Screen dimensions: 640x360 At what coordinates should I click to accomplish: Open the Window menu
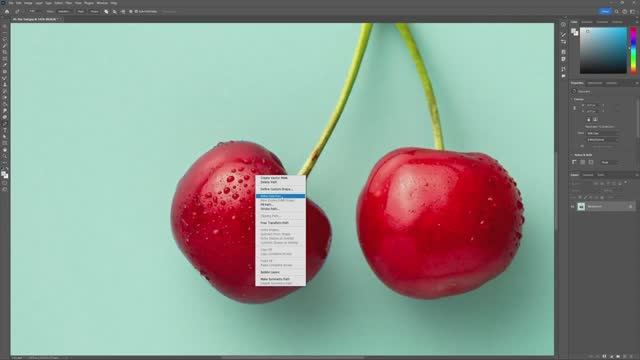[102, 3]
